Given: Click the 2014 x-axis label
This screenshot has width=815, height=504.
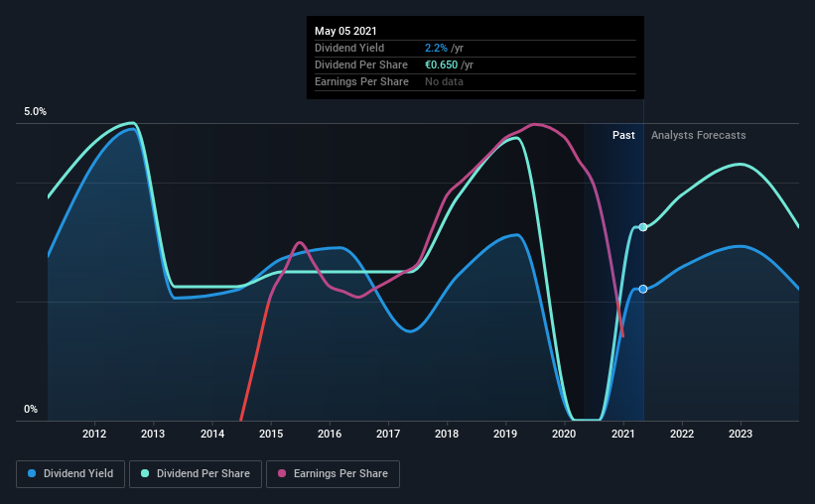Looking at the screenshot, I should [212, 434].
